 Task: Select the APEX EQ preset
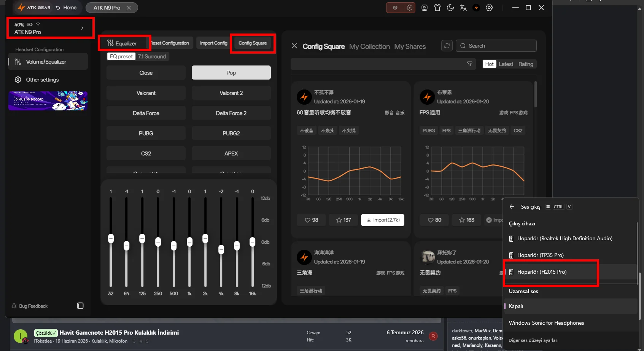coord(231,153)
